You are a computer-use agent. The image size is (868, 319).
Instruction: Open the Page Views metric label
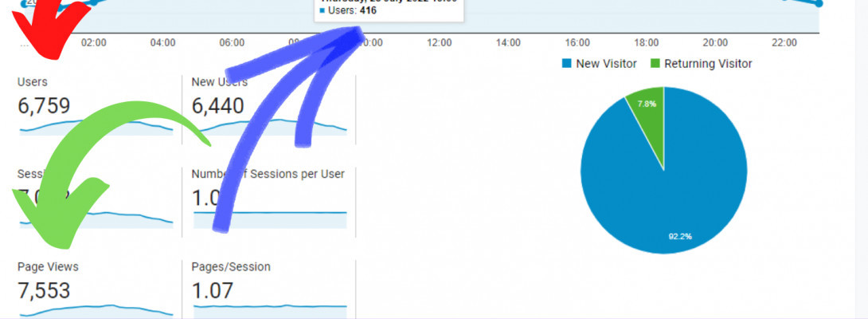[x=48, y=267]
